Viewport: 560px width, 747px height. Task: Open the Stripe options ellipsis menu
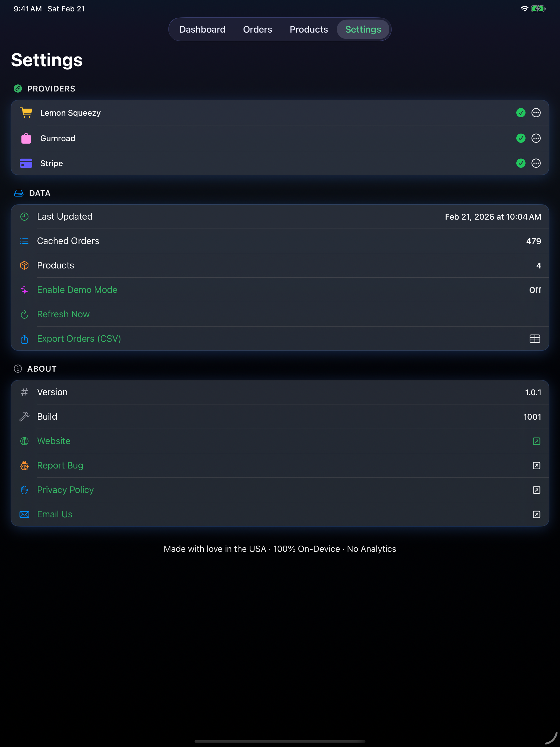[x=536, y=163]
